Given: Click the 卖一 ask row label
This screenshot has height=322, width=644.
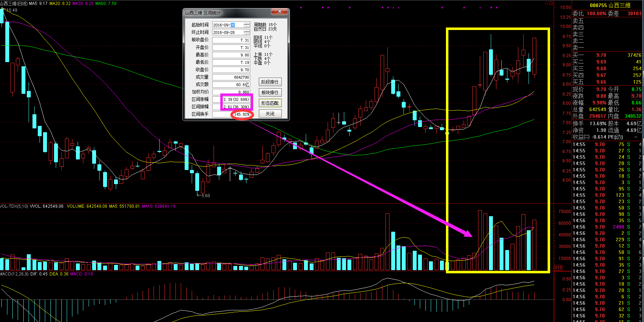Looking at the screenshot, I should [578, 48].
